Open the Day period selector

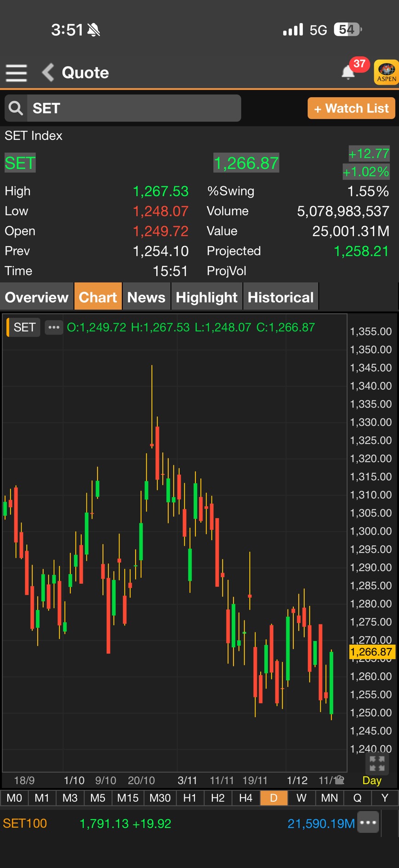coord(371,780)
